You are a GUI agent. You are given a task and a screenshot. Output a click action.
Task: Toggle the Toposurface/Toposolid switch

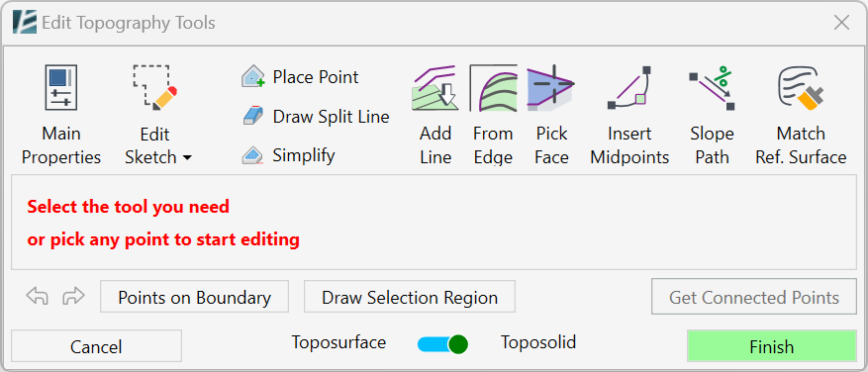[442, 344]
